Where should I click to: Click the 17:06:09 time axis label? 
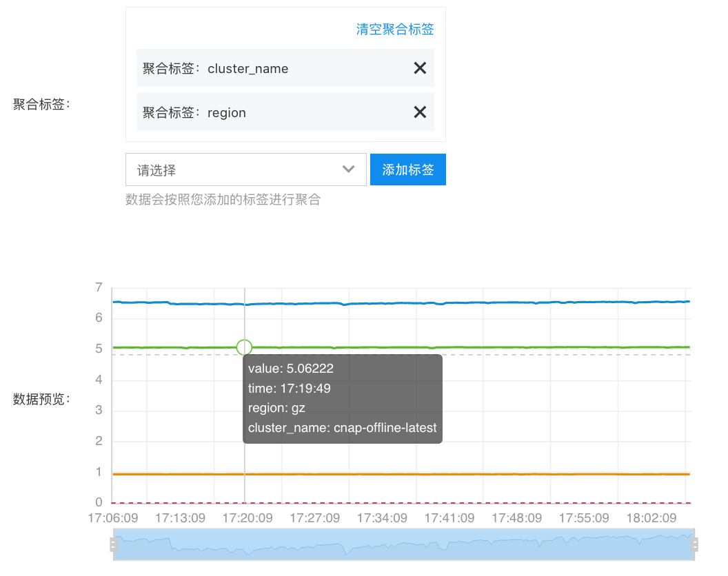point(113,518)
